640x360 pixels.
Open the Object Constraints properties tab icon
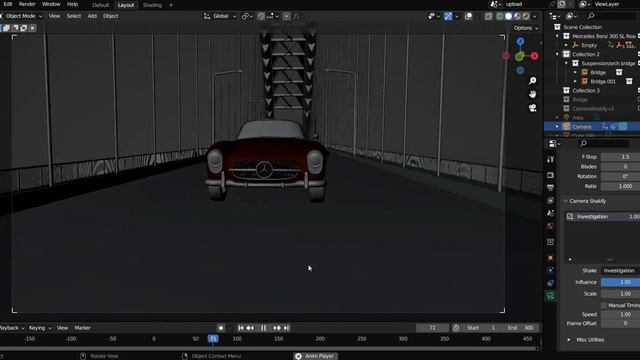pos(550,283)
